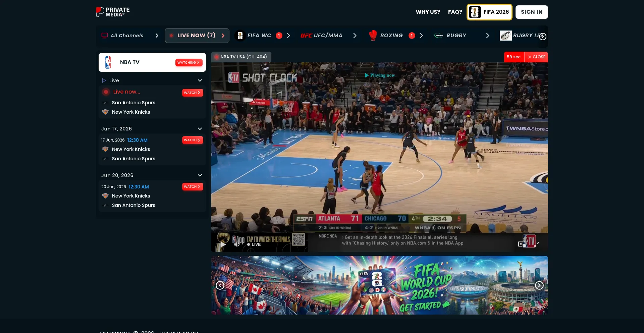Viewport: 644px width, 333px height.
Task: Go to next banner slide
Action: pos(539,285)
